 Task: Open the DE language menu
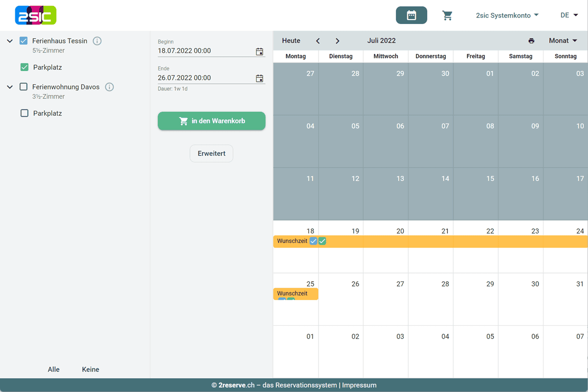[x=569, y=15]
